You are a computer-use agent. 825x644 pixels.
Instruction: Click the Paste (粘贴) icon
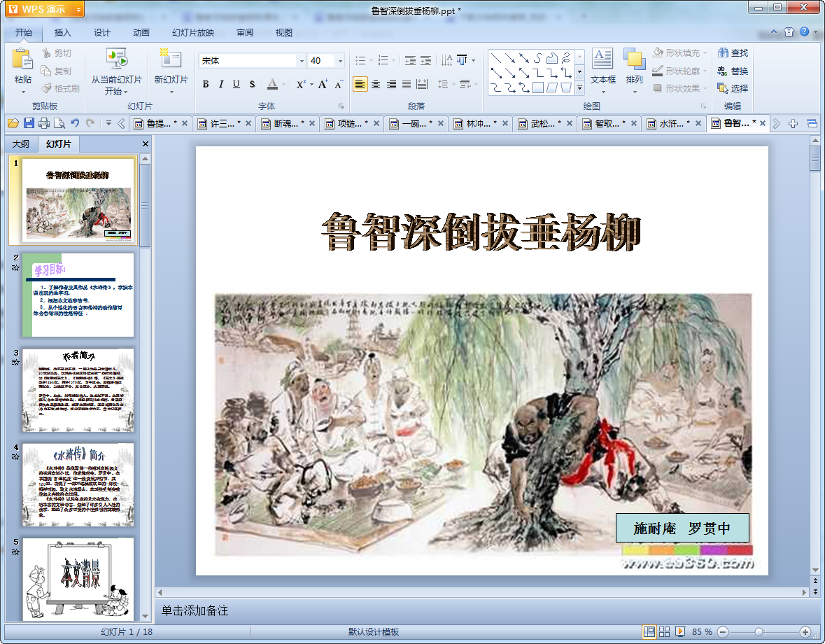click(22, 58)
